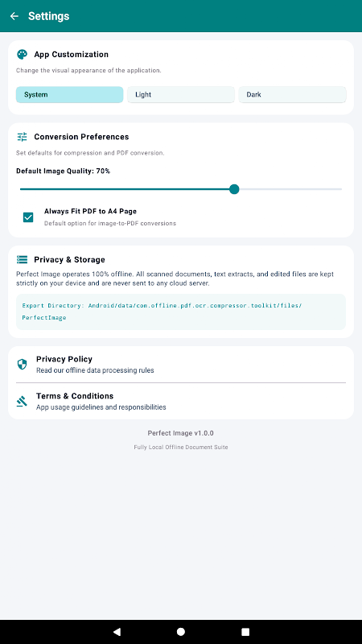
Task: Click the Privacy & Storage server icon
Action: coord(22,259)
